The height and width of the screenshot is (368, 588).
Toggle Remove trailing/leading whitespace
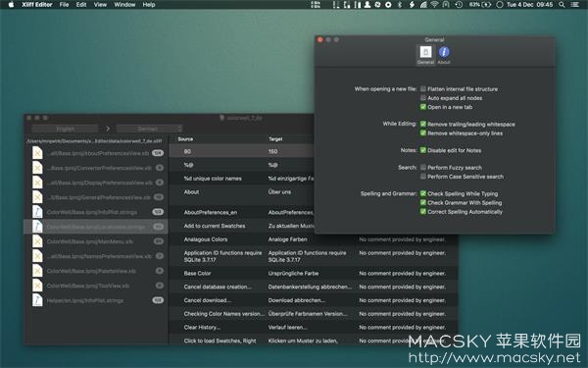pos(423,124)
